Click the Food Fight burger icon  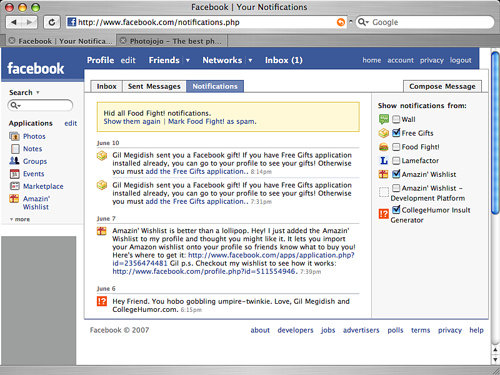pyautogui.click(x=384, y=147)
